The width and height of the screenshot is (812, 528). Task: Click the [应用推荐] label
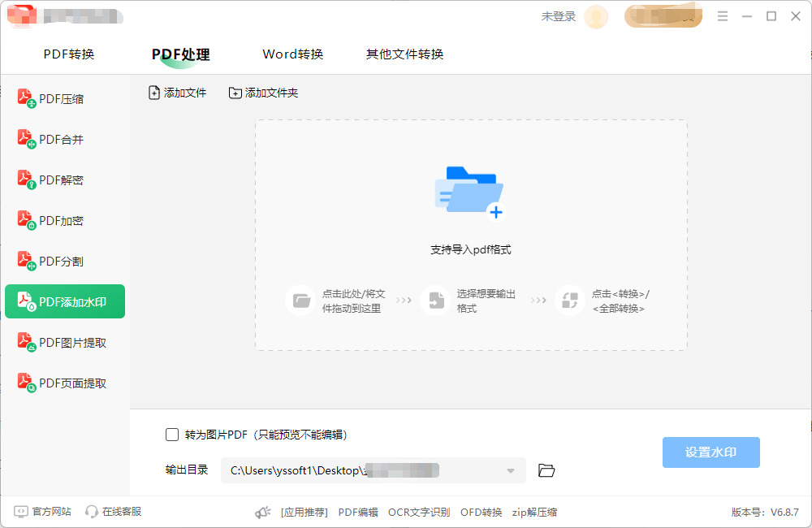point(304,513)
